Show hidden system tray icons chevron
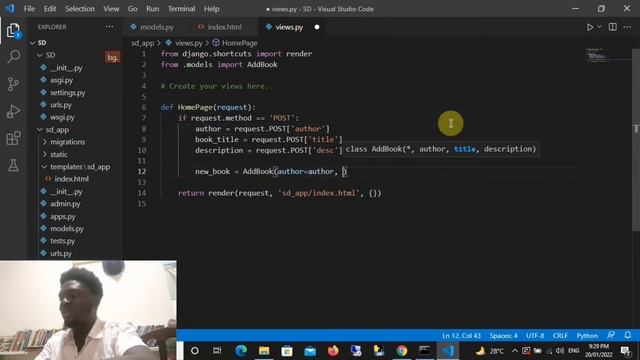The width and height of the screenshot is (640, 360). click(x=514, y=351)
